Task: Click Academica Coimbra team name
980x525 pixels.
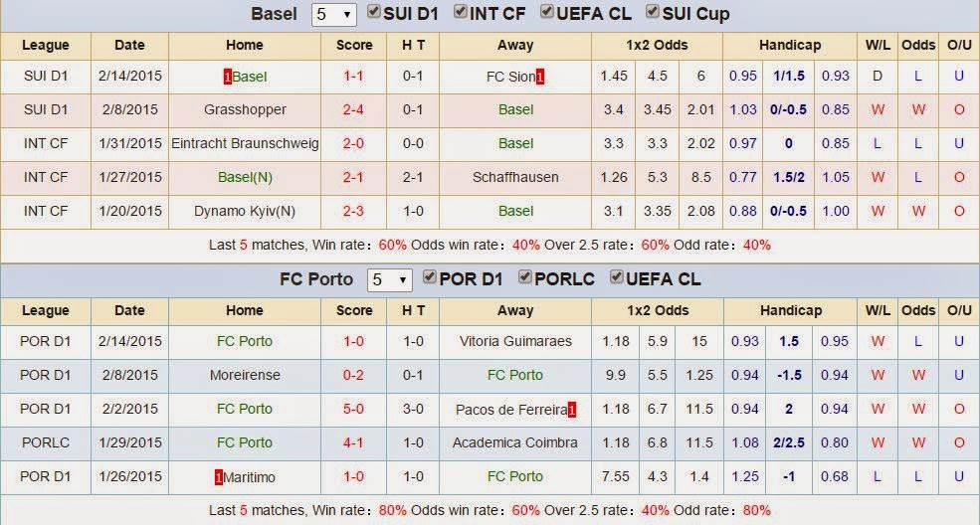Action: 515,442
